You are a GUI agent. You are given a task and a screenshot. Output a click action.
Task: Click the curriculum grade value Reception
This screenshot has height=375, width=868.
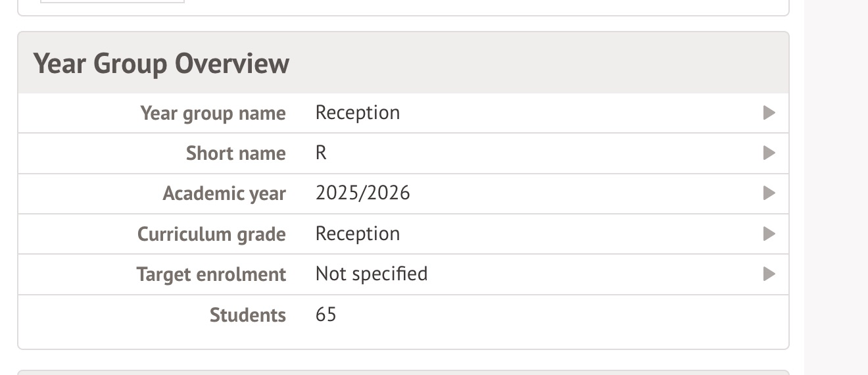(x=358, y=234)
